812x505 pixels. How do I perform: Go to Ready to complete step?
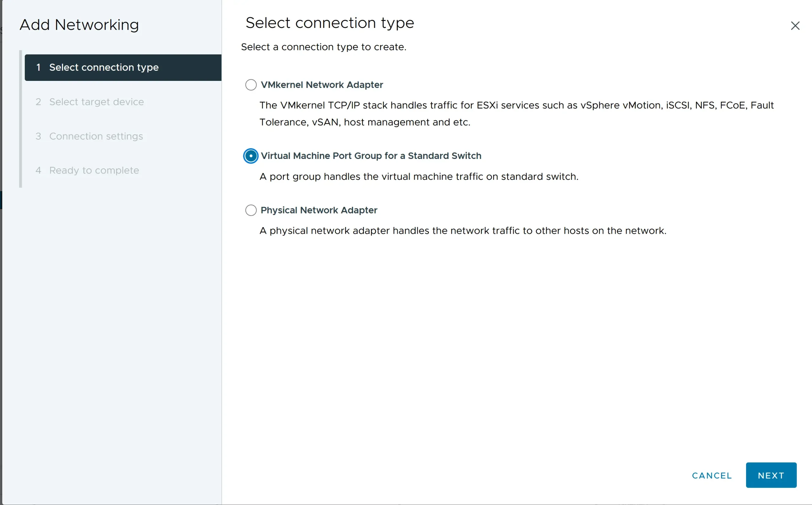pos(94,170)
